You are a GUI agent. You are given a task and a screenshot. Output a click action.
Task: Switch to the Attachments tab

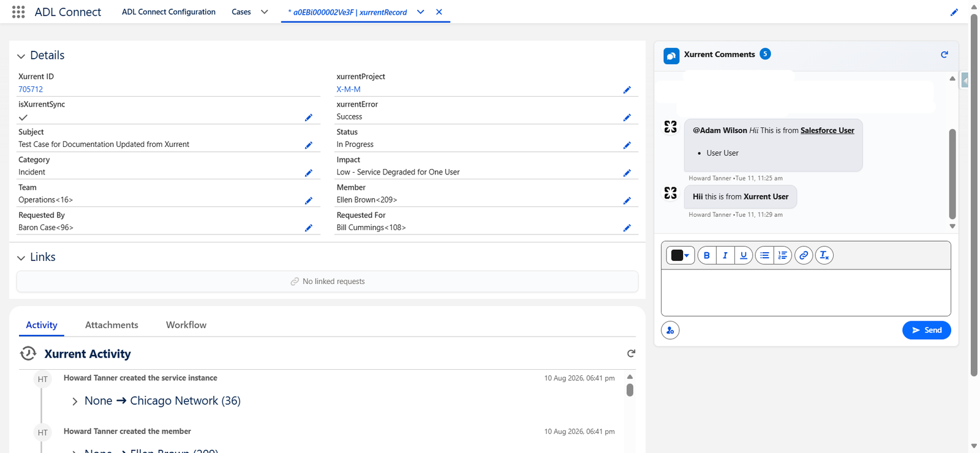tap(111, 325)
